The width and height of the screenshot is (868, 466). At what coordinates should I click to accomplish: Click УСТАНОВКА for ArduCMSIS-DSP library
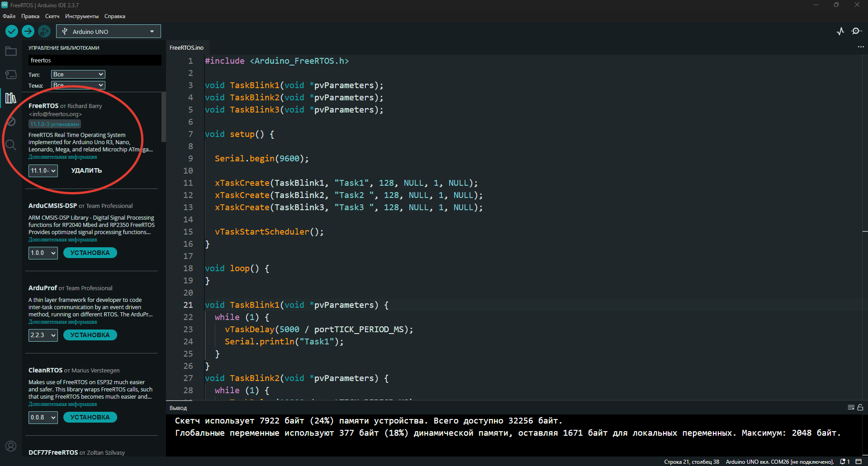[x=90, y=253]
